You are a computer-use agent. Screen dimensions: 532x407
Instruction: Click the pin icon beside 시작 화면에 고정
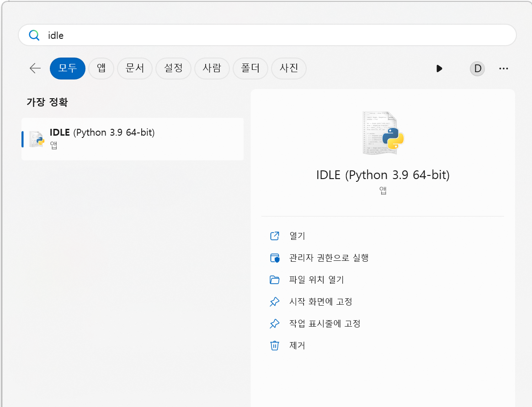[275, 302]
